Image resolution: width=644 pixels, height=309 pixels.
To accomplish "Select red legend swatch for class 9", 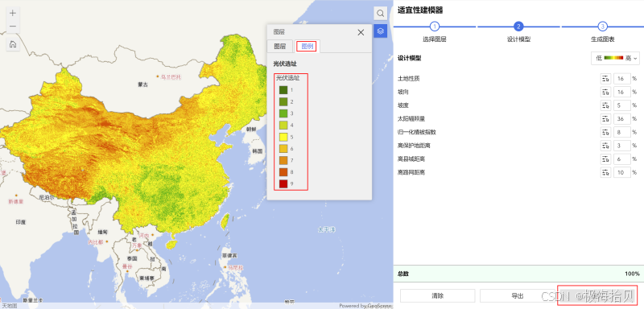I will click(x=283, y=183).
